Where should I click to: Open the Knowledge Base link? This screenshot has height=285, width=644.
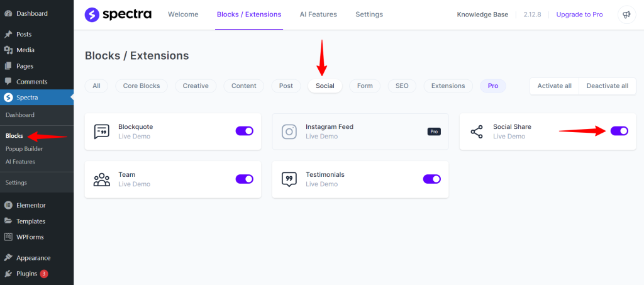pos(482,14)
